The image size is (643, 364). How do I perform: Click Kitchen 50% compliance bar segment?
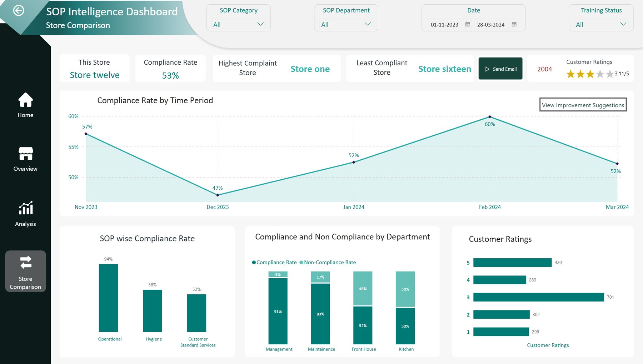pos(405,326)
